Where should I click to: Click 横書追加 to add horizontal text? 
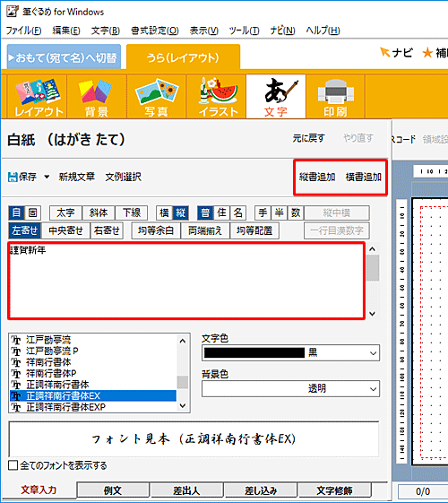coord(364,177)
